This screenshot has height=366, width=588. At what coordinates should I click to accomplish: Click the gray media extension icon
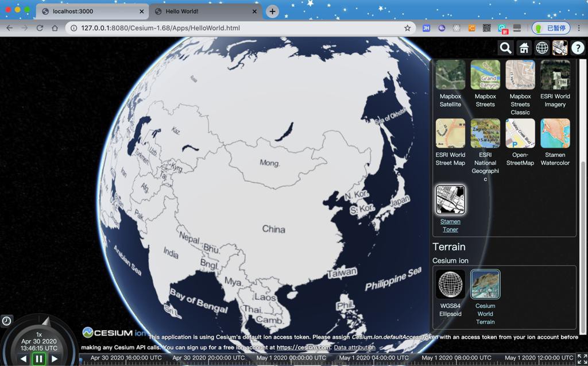(517, 28)
